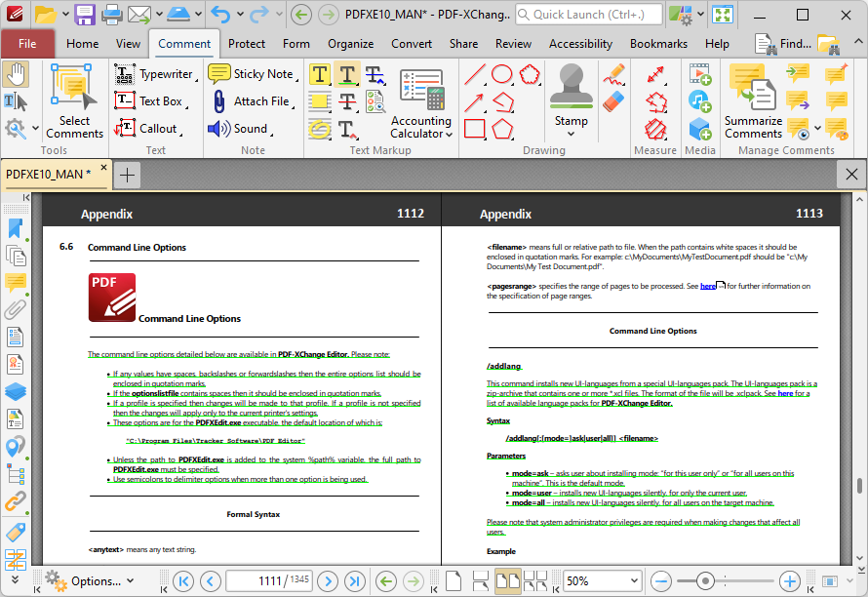
Task: Toggle two pages layout
Action: click(x=507, y=581)
